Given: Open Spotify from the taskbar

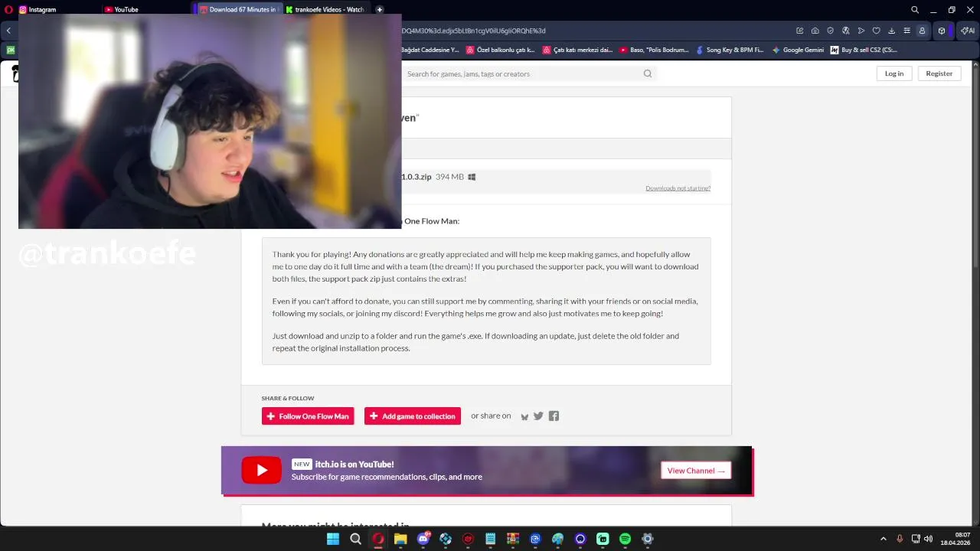Looking at the screenshot, I should click(625, 539).
